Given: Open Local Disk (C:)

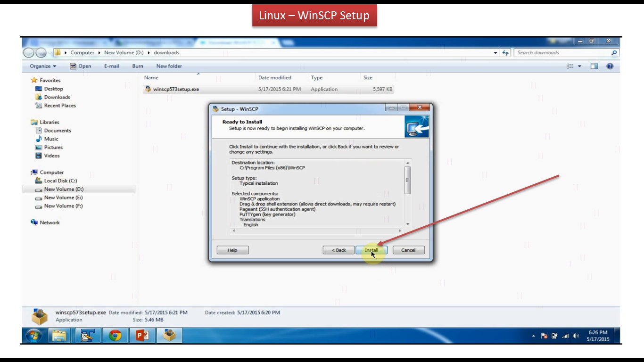Looking at the screenshot, I should 60,181.
